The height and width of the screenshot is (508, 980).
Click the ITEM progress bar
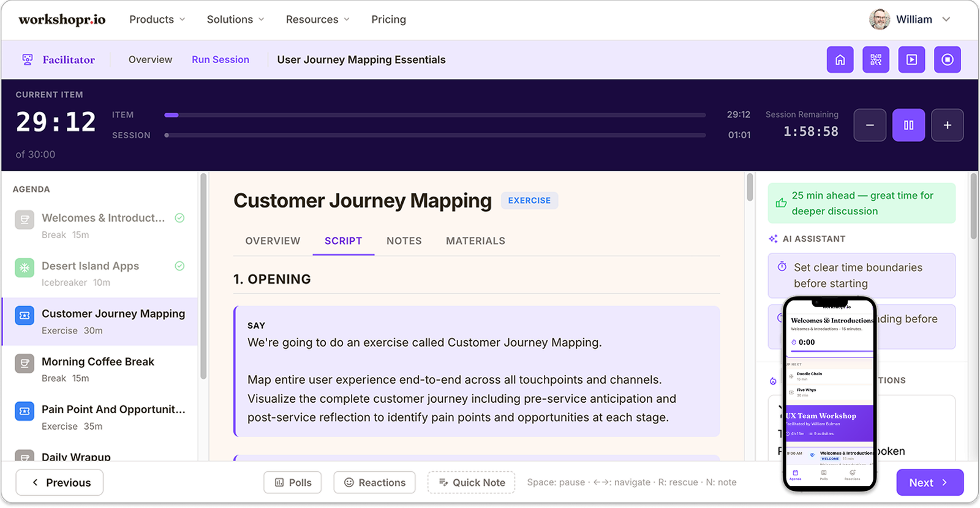pyautogui.click(x=435, y=115)
